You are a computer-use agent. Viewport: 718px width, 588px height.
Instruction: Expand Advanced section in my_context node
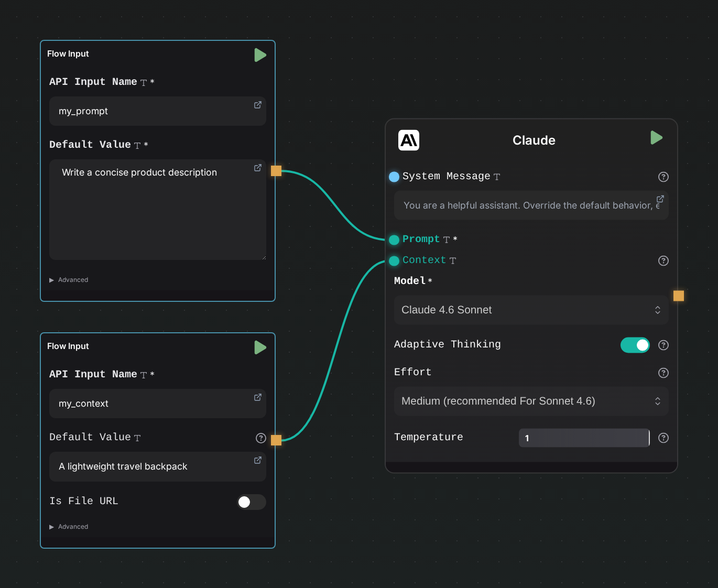(x=69, y=527)
